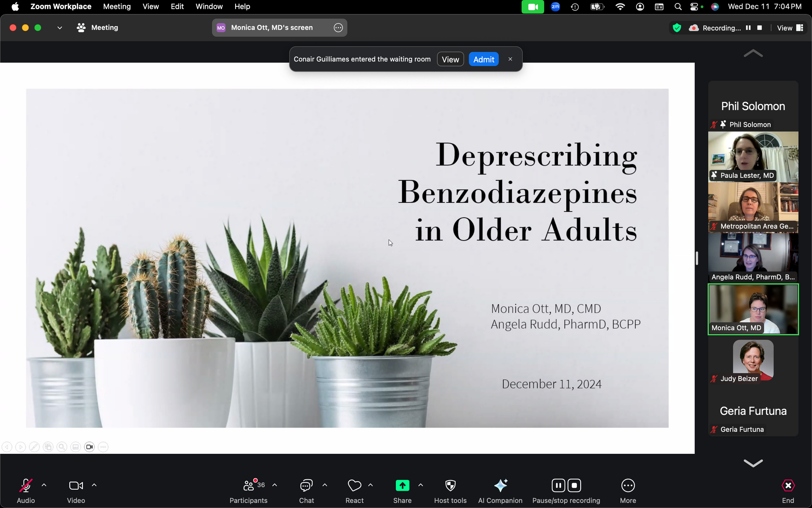Unmute the microphone via Audio button
Screen dimensions: 812x508
coord(26,486)
